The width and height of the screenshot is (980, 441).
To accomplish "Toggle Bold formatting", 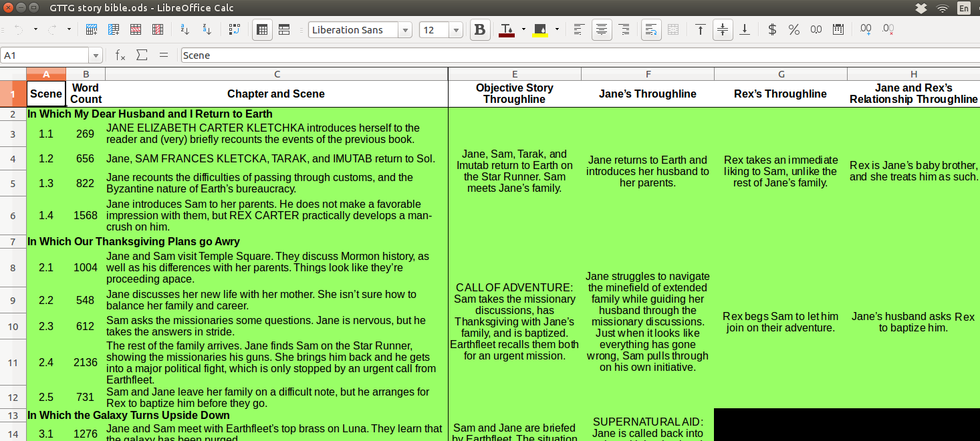I will click(479, 30).
